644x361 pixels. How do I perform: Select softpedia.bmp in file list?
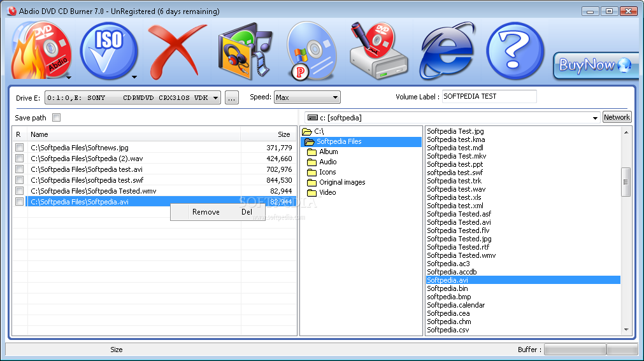tap(449, 297)
